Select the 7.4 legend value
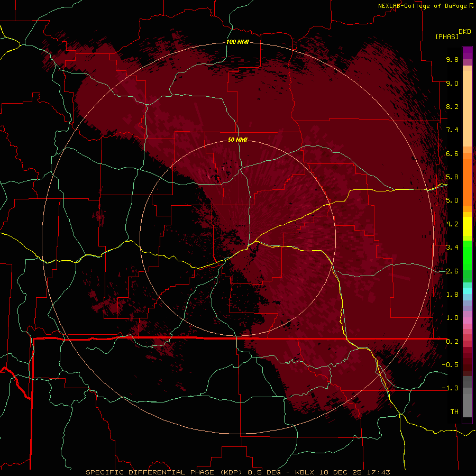Screen dimensions: 476x476 (452, 130)
